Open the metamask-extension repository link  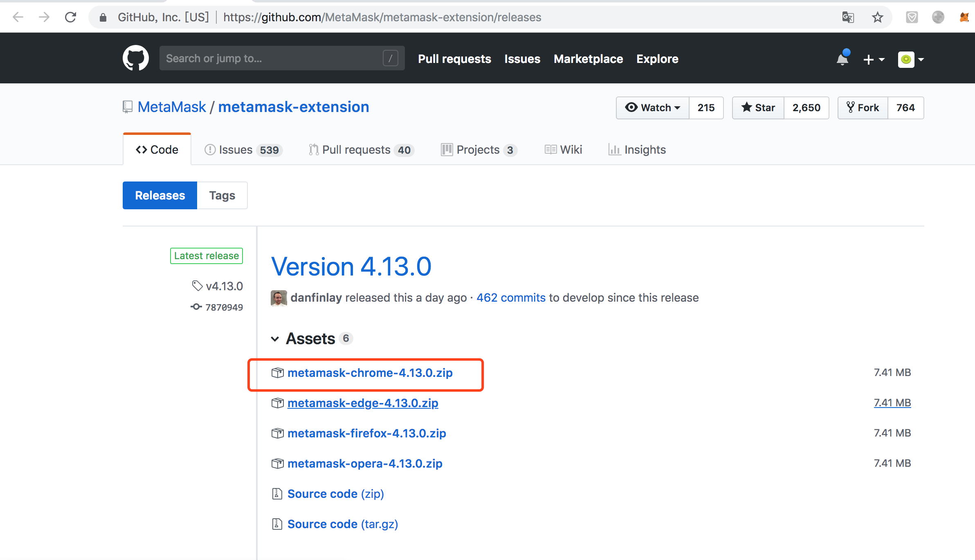point(294,107)
